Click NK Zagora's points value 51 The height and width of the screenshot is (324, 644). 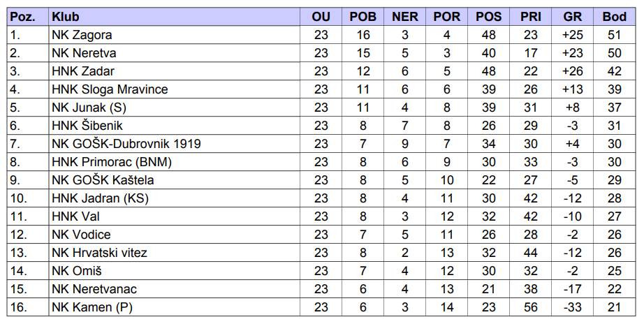(615, 35)
